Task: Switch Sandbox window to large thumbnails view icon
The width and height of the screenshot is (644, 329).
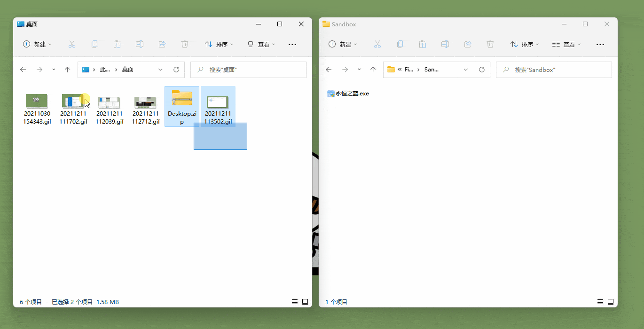Action: click(611, 302)
